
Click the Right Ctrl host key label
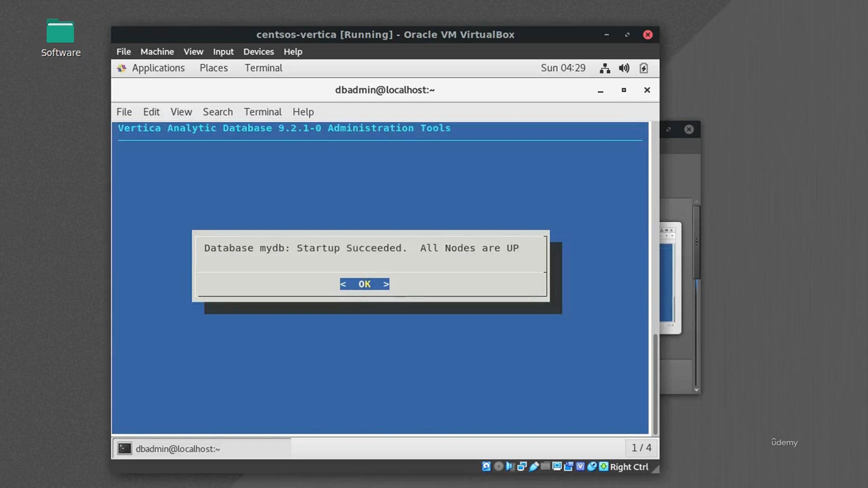629,467
